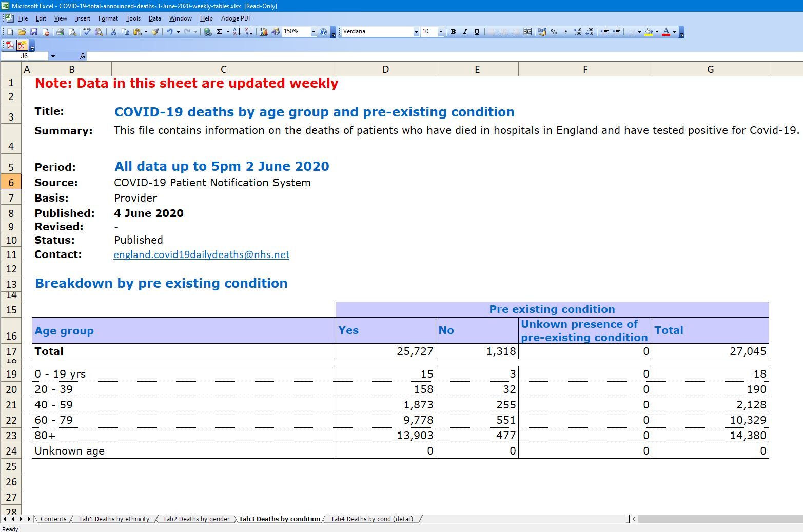
Task: Copy the selected cells
Action: pyautogui.click(x=125, y=32)
